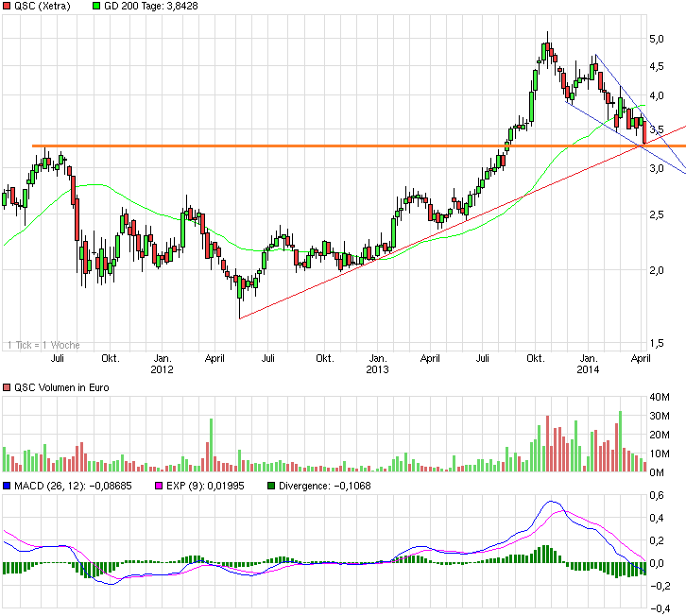Click the '1,5' price axis label

point(657,344)
